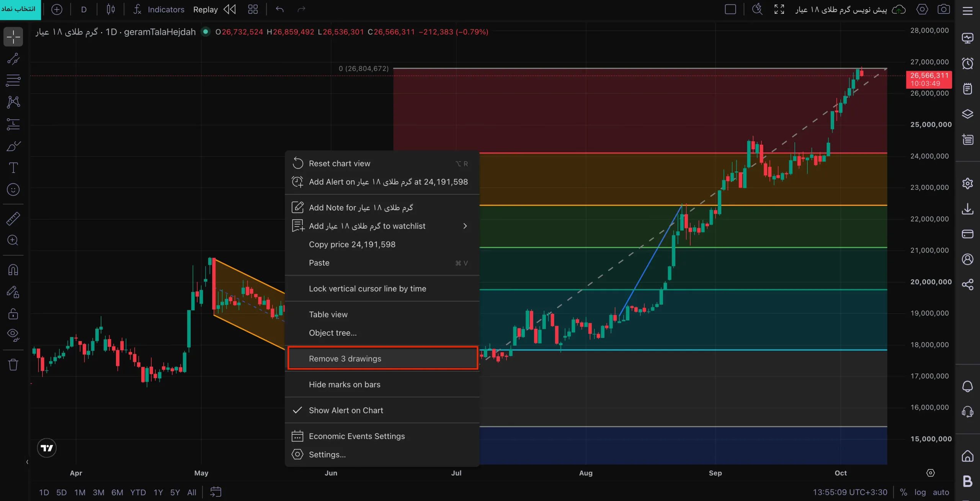This screenshot has height=501, width=980.
Task: Open the hamburger main menu
Action: (x=967, y=10)
